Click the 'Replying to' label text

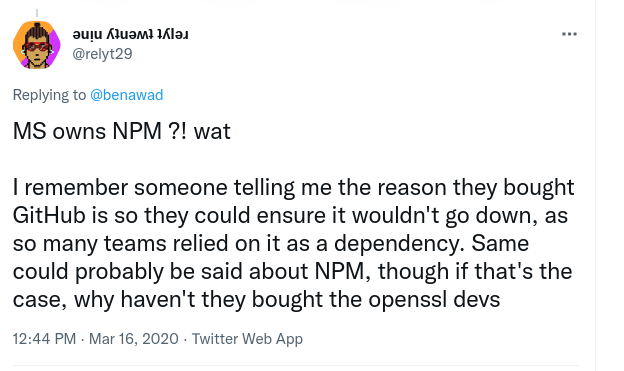click(49, 95)
